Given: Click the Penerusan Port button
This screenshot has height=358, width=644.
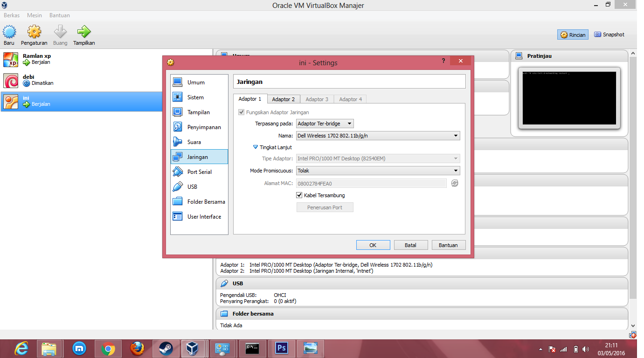Looking at the screenshot, I should click(325, 207).
